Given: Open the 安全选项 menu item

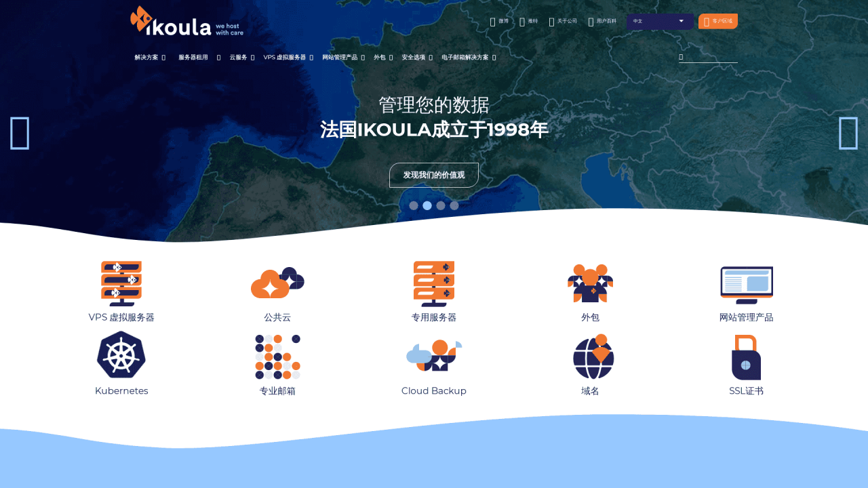Looking at the screenshot, I should point(416,58).
